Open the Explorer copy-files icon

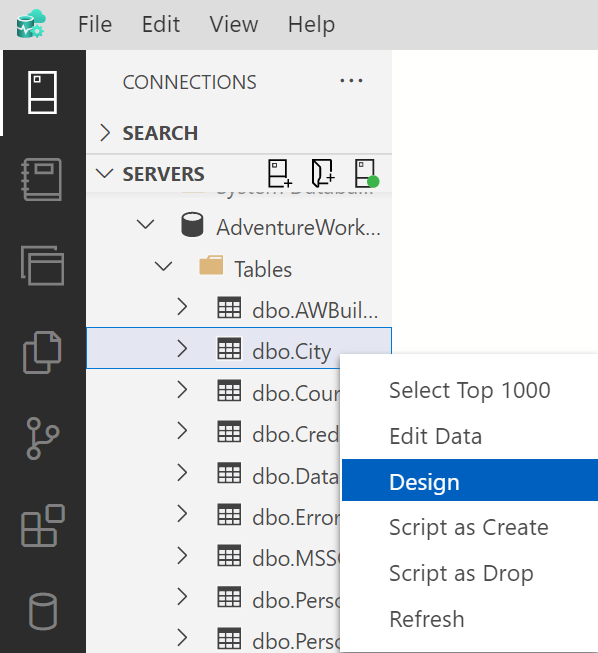pyautogui.click(x=42, y=352)
